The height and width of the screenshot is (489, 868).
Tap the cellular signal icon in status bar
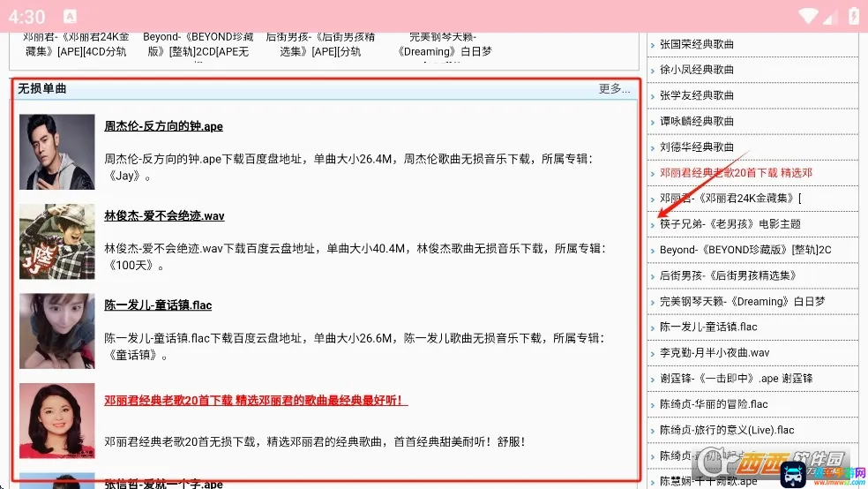click(829, 17)
